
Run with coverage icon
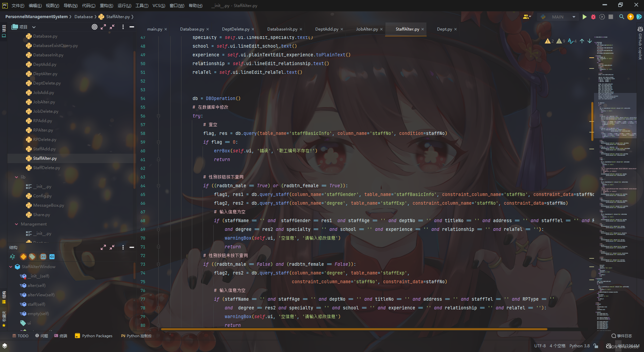point(602,17)
